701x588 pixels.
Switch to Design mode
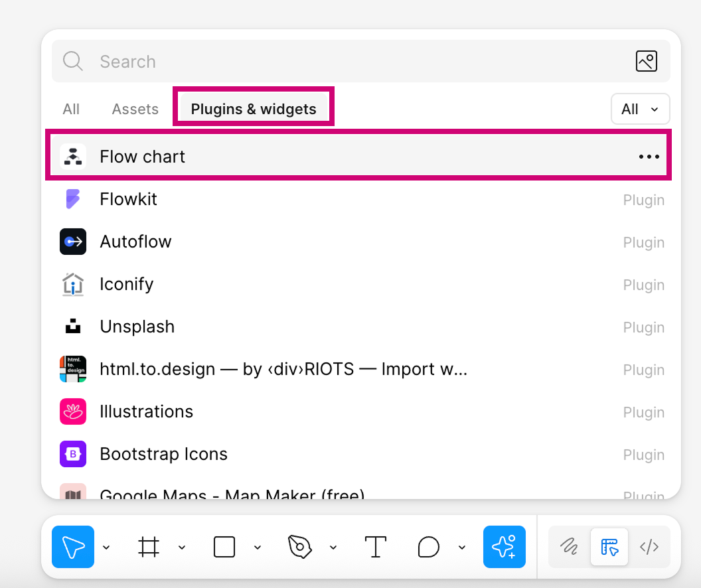tap(609, 547)
